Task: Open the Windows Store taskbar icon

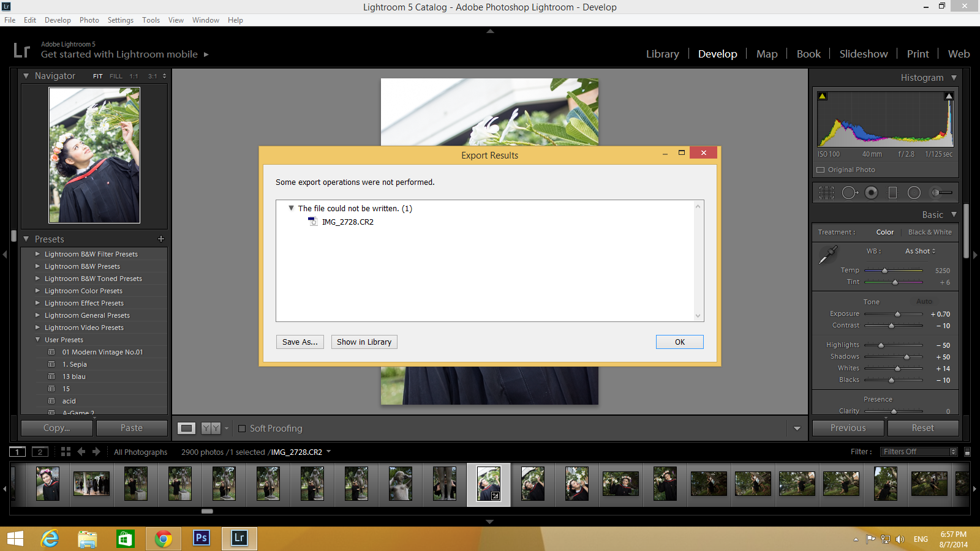Action: [x=126, y=539]
